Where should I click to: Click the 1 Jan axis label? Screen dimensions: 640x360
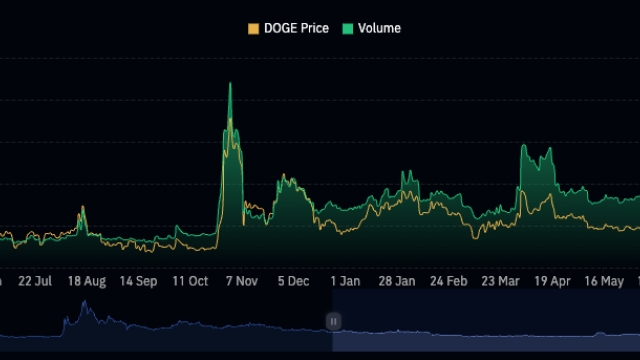pyautogui.click(x=345, y=281)
